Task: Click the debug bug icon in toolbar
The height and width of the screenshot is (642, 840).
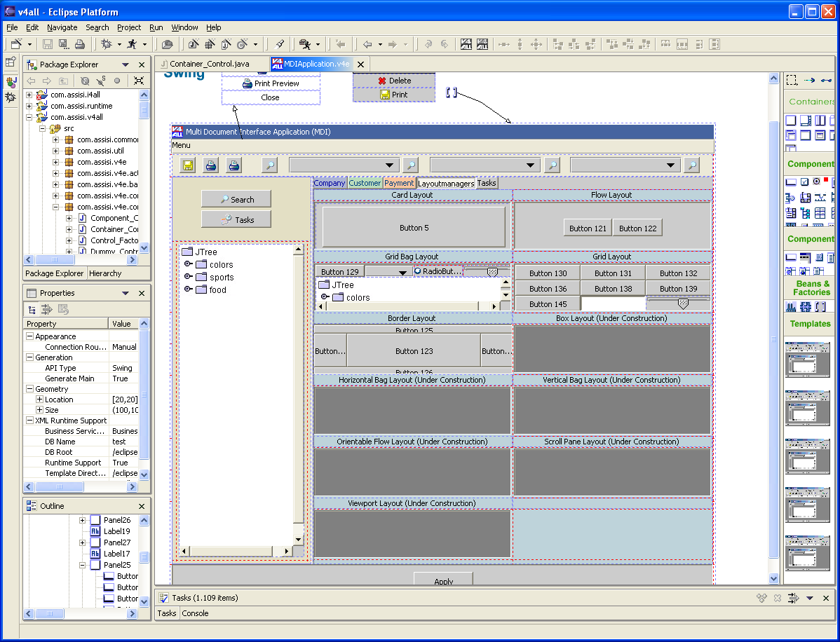Action: coord(107,44)
